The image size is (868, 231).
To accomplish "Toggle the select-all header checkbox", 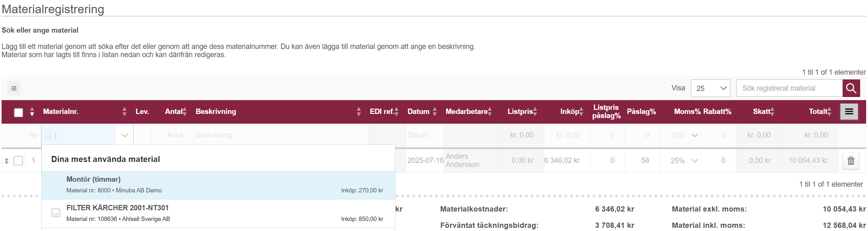I will 19,112.
